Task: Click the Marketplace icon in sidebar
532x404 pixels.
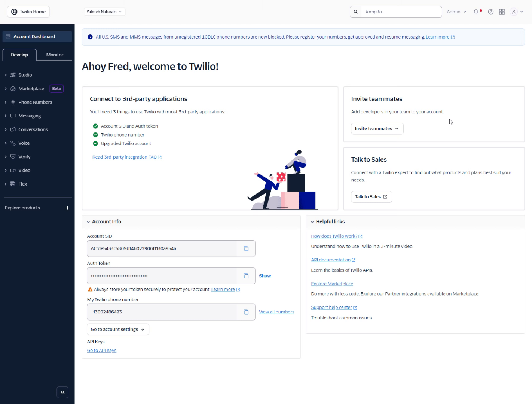Action: [x=13, y=89]
